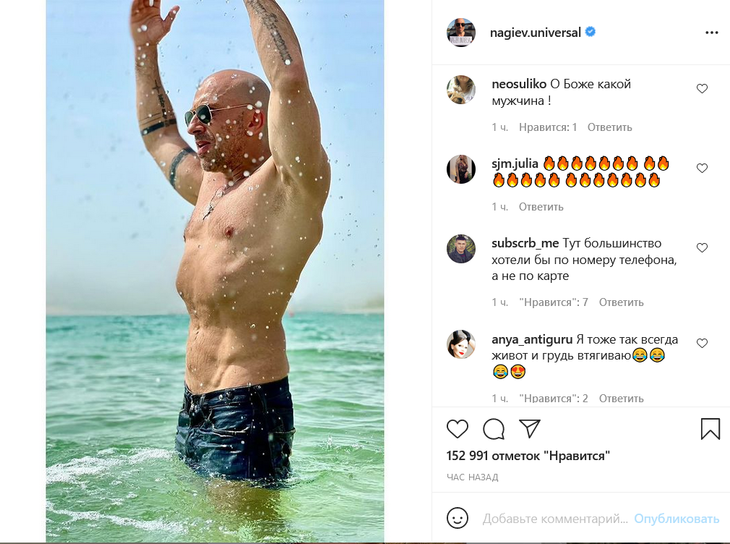Open nagiev.universal username link
Viewport: 730px width, 544px height.
coord(535,33)
